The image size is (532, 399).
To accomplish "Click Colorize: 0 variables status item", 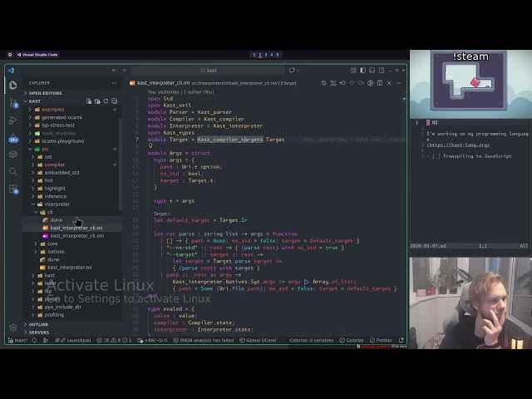I will point(311,340).
